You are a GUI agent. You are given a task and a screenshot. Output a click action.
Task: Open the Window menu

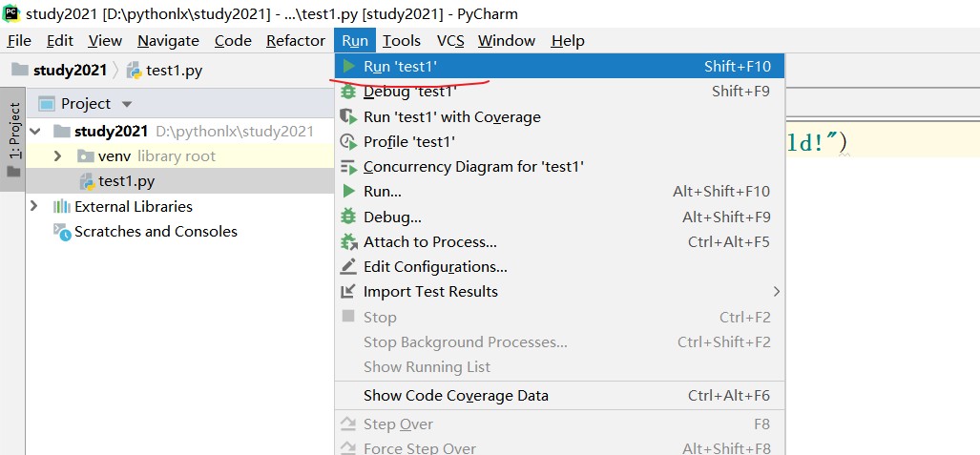coord(507,41)
